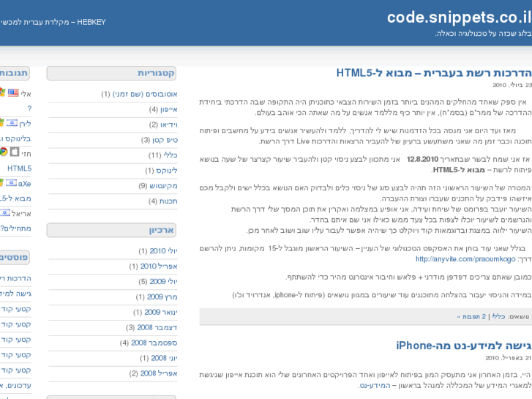532x399 pixels.
Task: Open the '?' comment link
Action: tap(29, 108)
